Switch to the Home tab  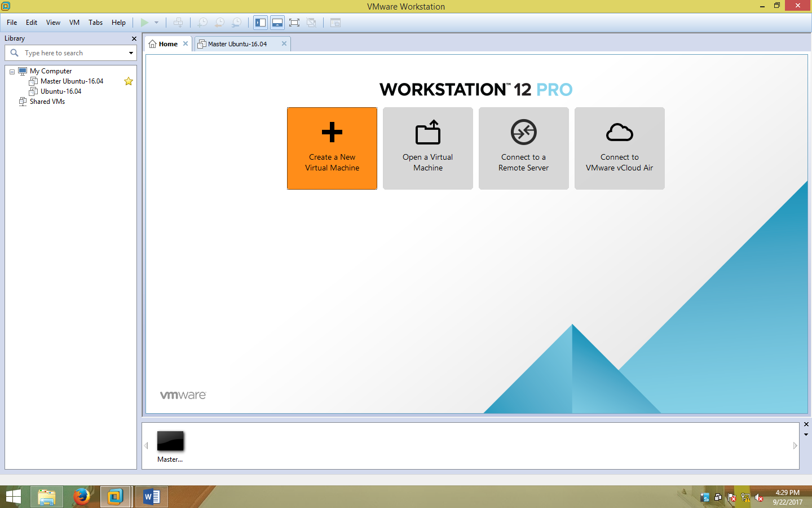[x=168, y=44]
